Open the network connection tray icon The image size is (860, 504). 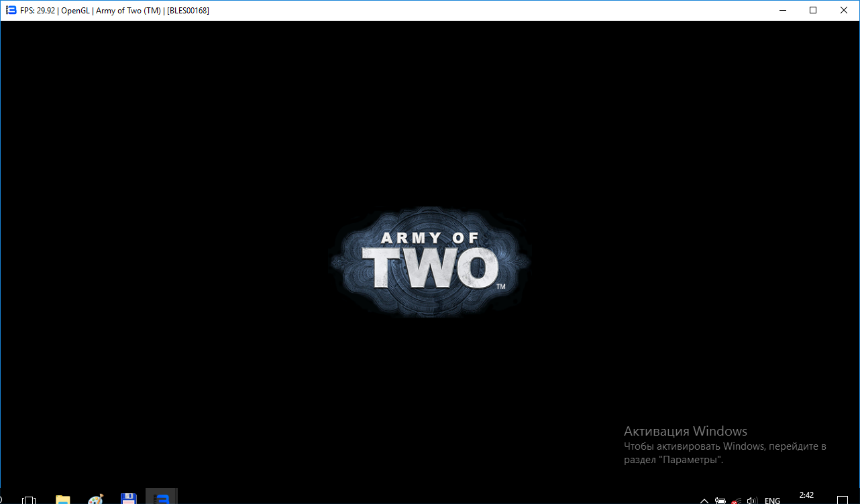point(737,500)
